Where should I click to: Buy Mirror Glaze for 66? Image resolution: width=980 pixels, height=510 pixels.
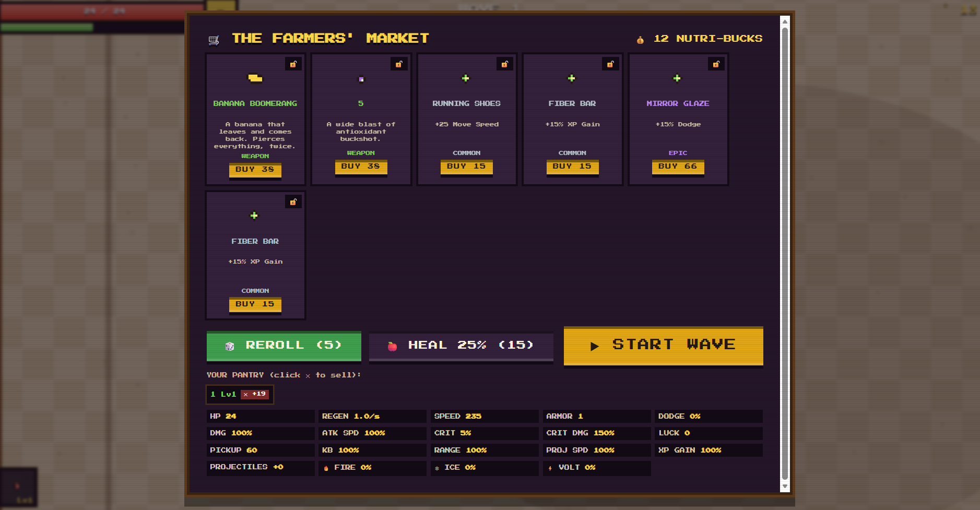tap(678, 167)
